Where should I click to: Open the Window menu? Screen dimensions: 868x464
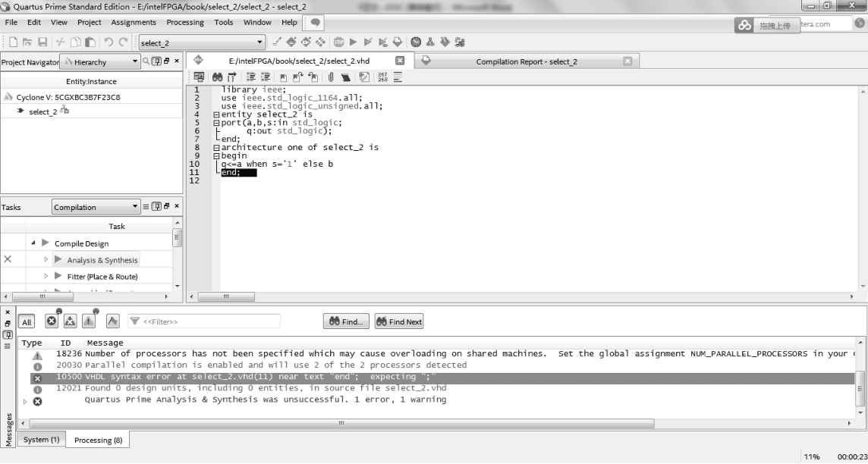[257, 22]
